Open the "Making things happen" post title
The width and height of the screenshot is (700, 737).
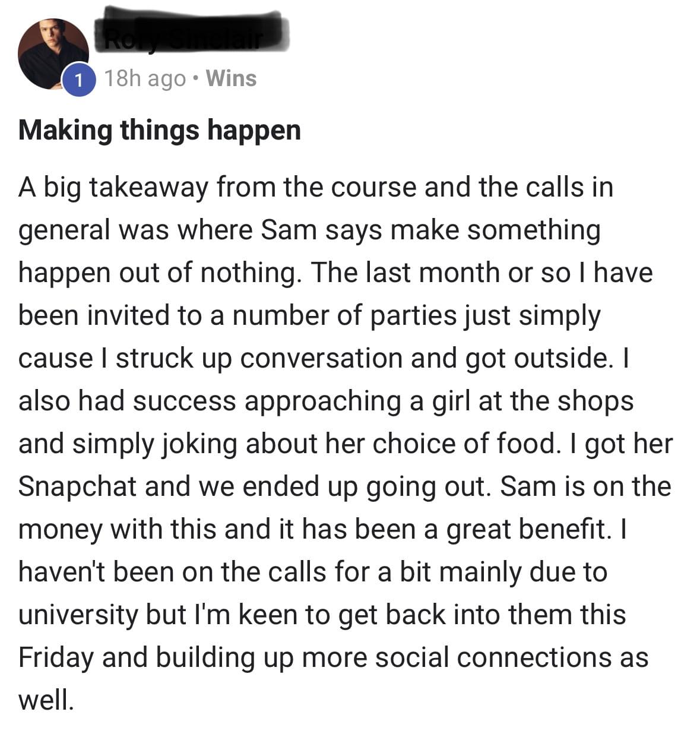(x=160, y=130)
